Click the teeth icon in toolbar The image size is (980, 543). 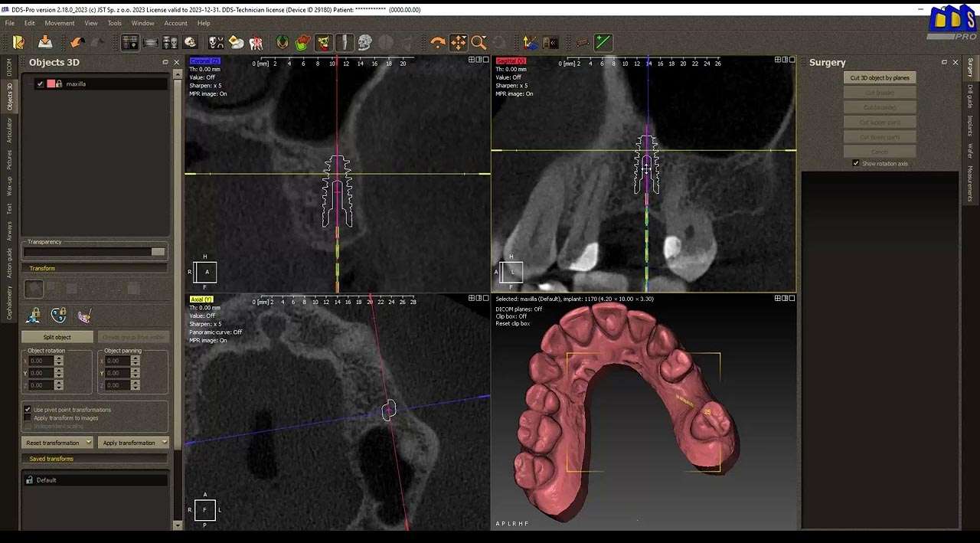click(256, 43)
